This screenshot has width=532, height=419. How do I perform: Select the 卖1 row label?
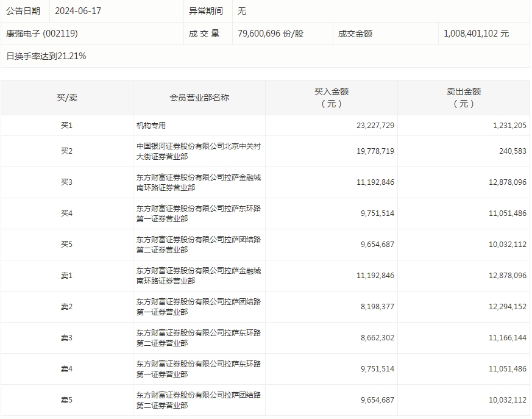click(67, 276)
